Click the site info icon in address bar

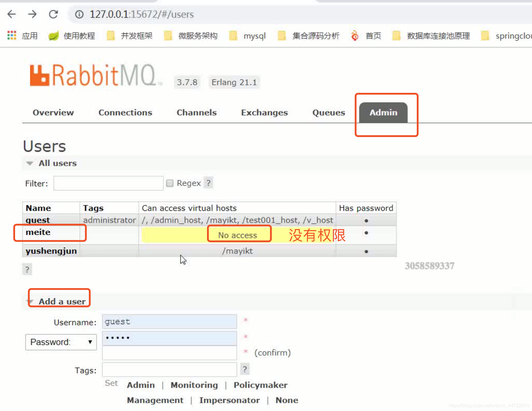tap(79, 14)
